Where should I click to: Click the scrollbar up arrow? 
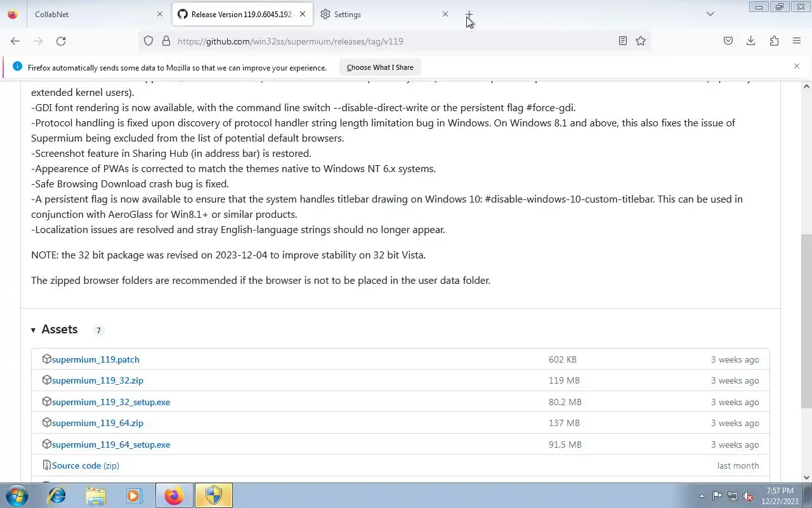[806, 86]
